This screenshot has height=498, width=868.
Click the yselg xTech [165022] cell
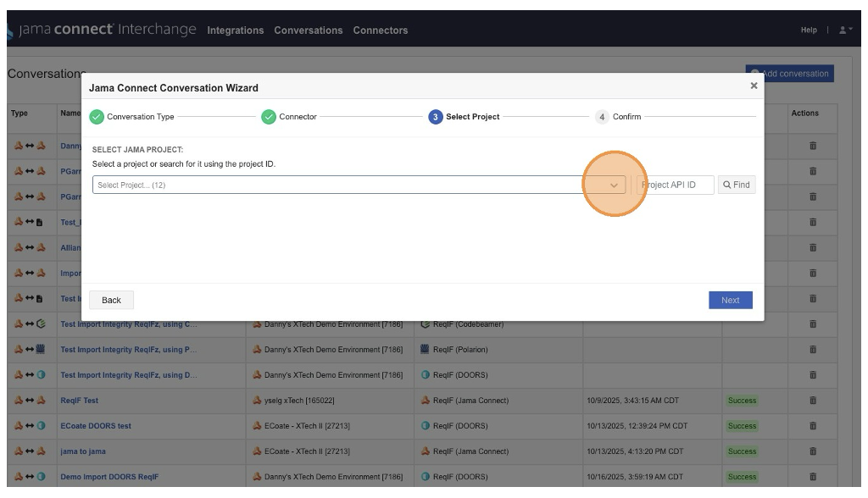[299, 401]
